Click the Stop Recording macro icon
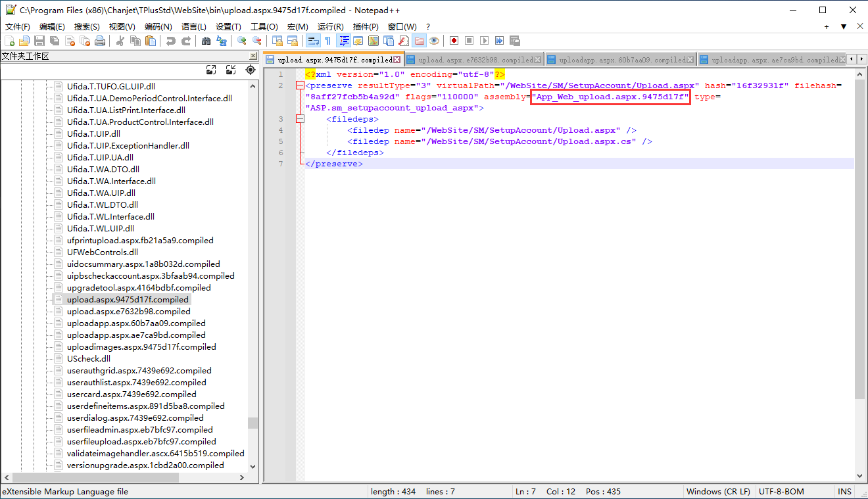 click(469, 41)
